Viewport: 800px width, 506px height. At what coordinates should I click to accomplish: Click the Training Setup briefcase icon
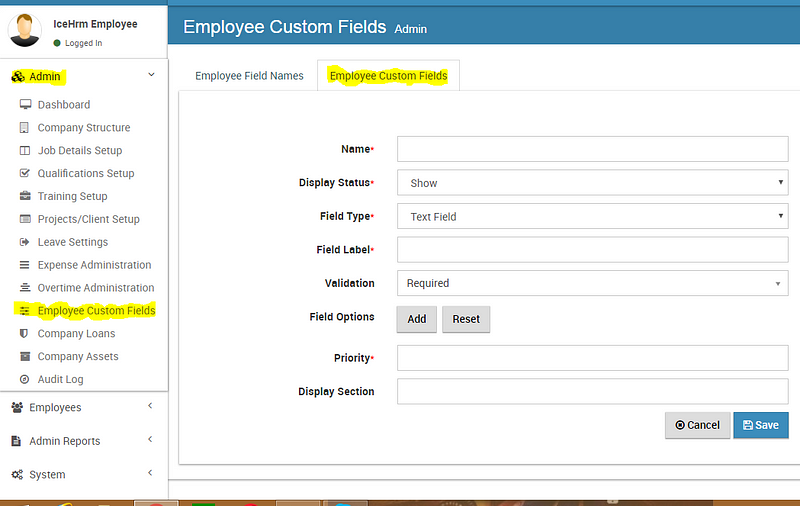[x=24, y=196]
